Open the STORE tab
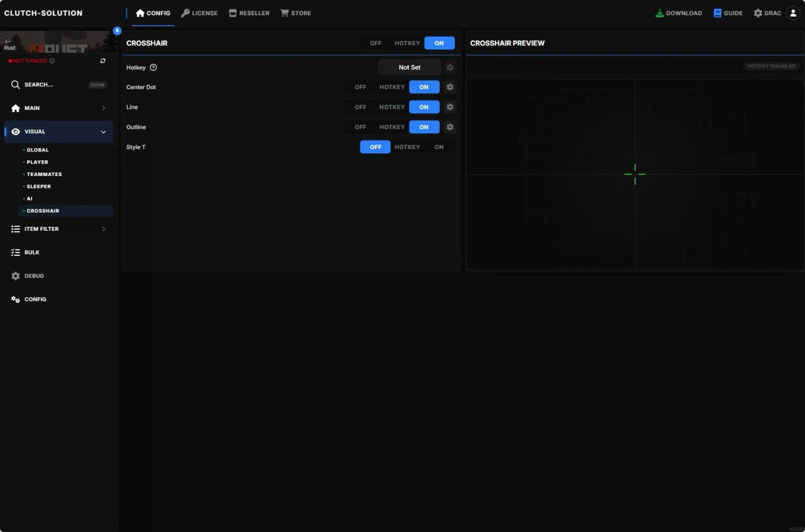This screenshot has height=532, width=805. pyautogui.click(x=296, y=13)
